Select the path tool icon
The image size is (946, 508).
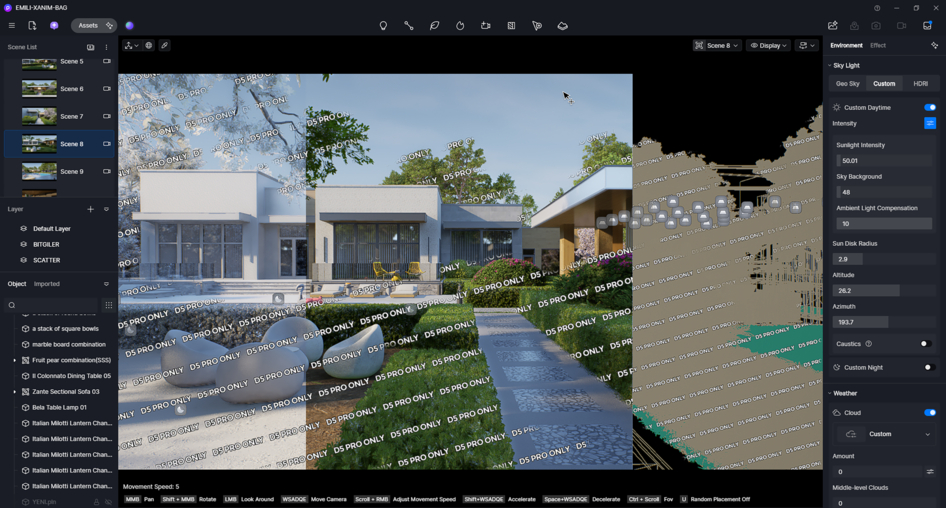[408, 25]
